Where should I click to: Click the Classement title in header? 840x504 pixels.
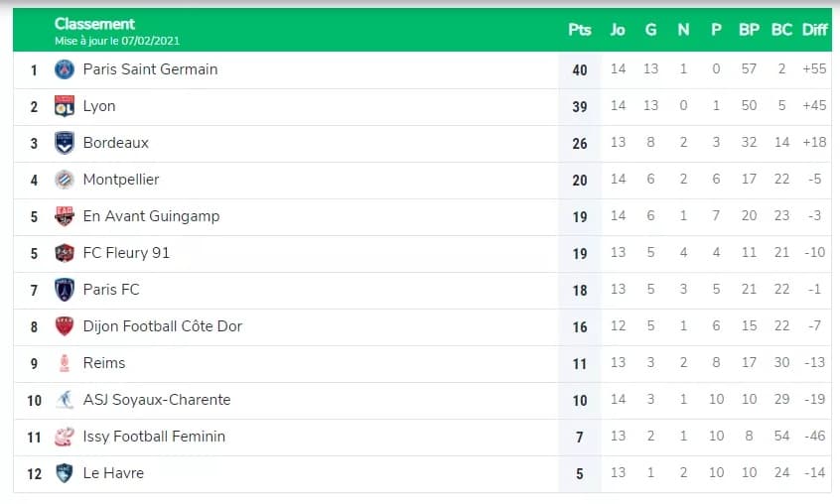pos(94,24)
